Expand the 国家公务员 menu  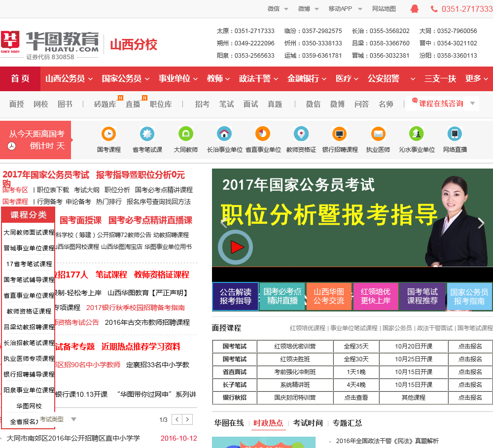(125, 78)
